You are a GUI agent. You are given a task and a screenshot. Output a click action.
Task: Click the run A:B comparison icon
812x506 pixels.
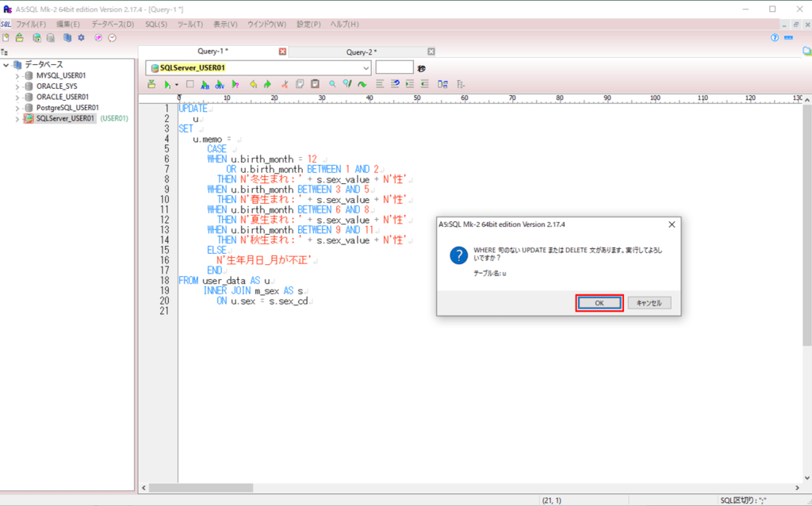tap(205, 84)
